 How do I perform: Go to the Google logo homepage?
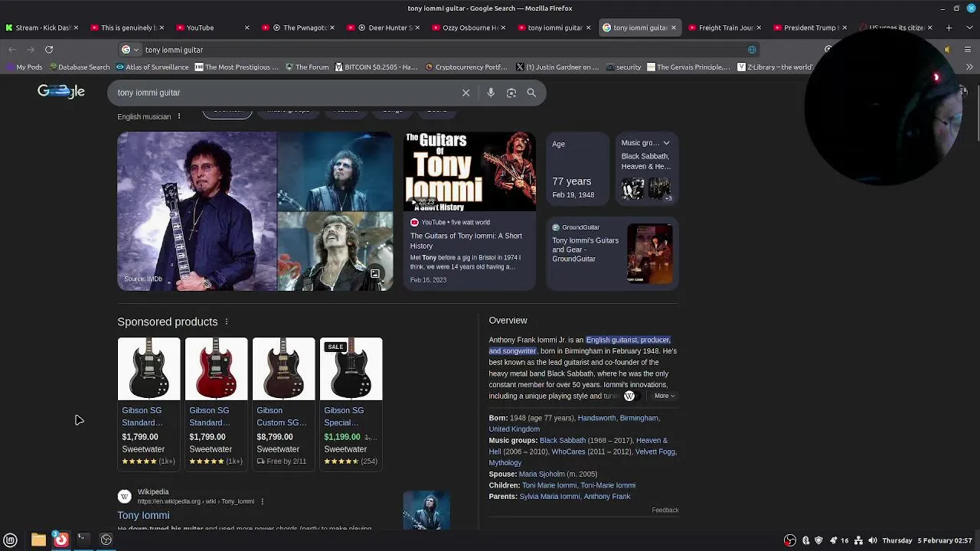pos(61,91)
